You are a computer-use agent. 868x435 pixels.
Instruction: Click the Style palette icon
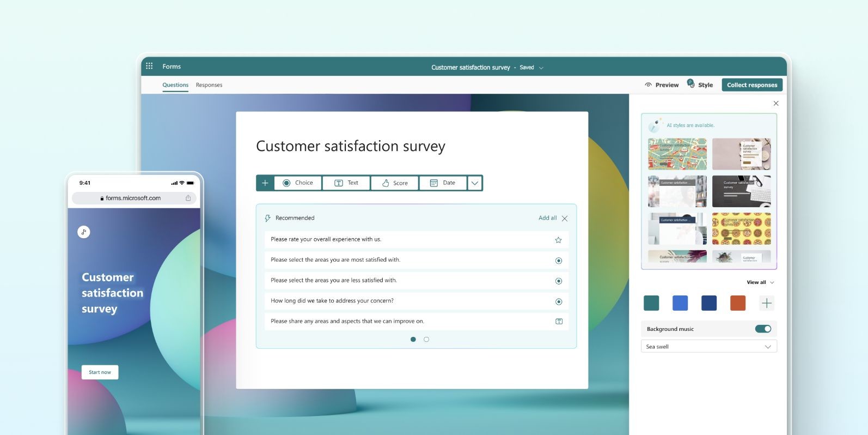coord(691,84)
